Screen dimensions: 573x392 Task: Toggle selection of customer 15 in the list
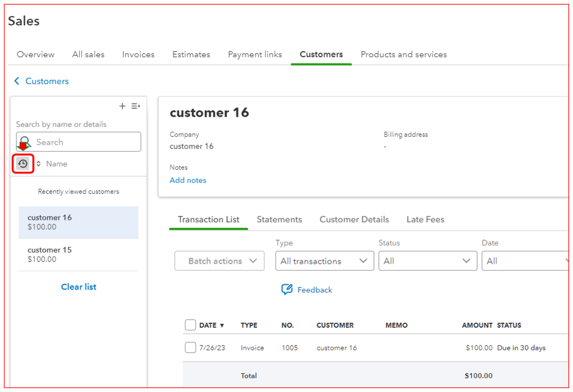pyautogui.click(x=78, y=254)
